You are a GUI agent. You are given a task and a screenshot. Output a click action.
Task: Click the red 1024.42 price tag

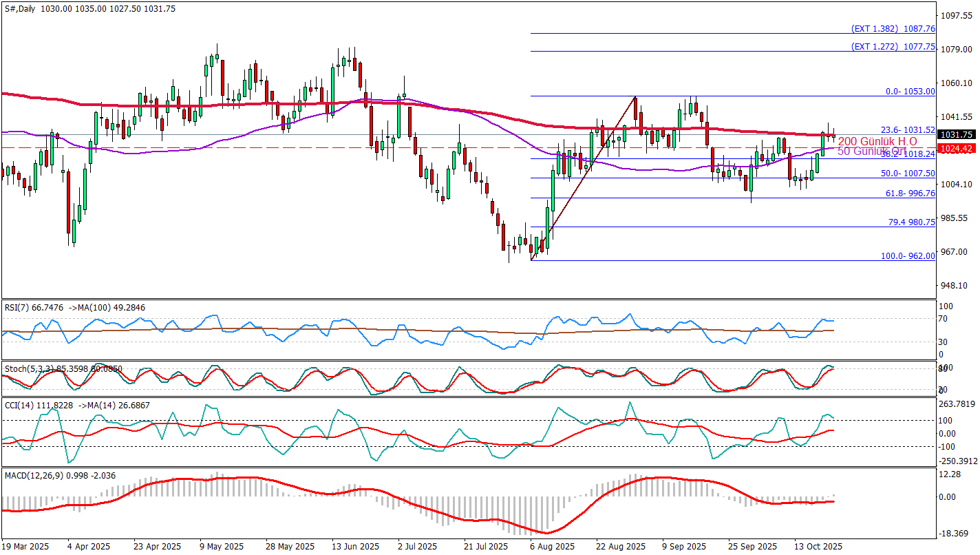pos(957,149)
